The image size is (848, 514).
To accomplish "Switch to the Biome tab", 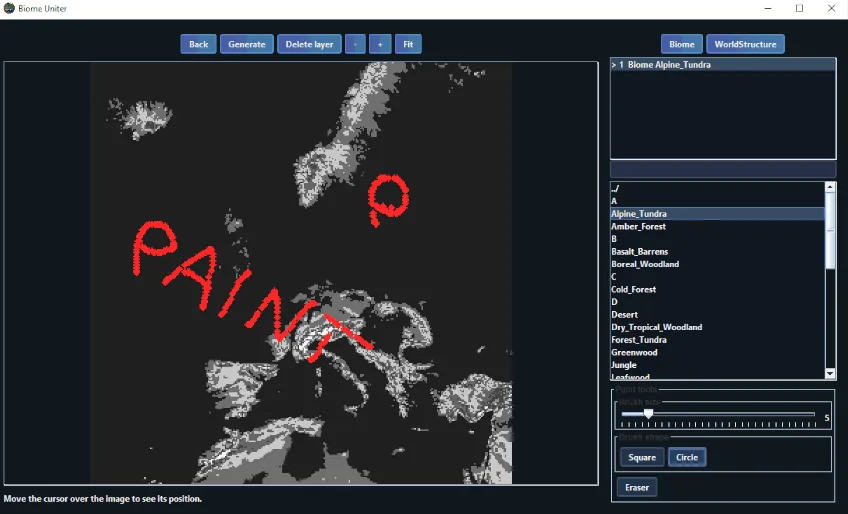I will [682, 44].
